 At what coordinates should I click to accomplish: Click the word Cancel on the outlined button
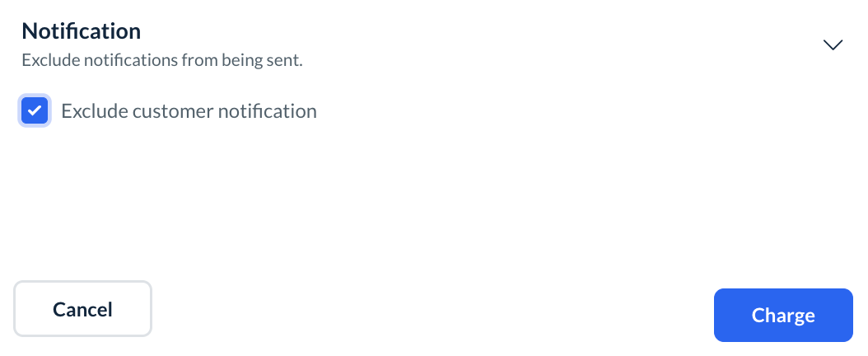pos(82,309)
